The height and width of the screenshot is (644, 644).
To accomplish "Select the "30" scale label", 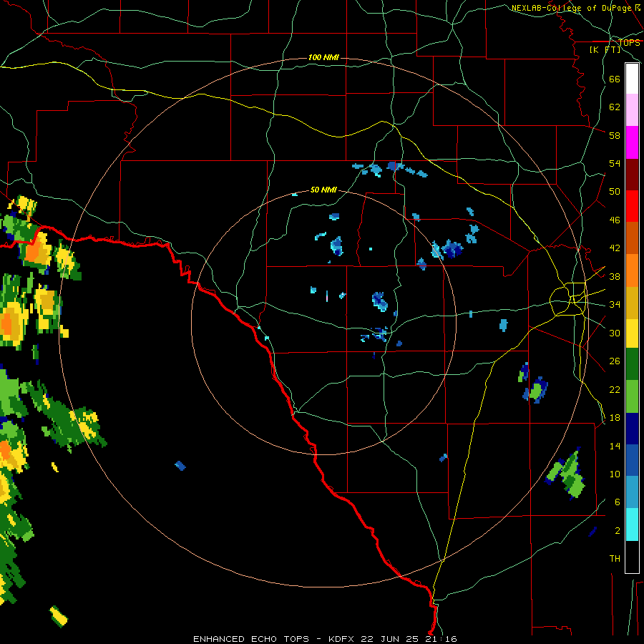I will (615, 333).
